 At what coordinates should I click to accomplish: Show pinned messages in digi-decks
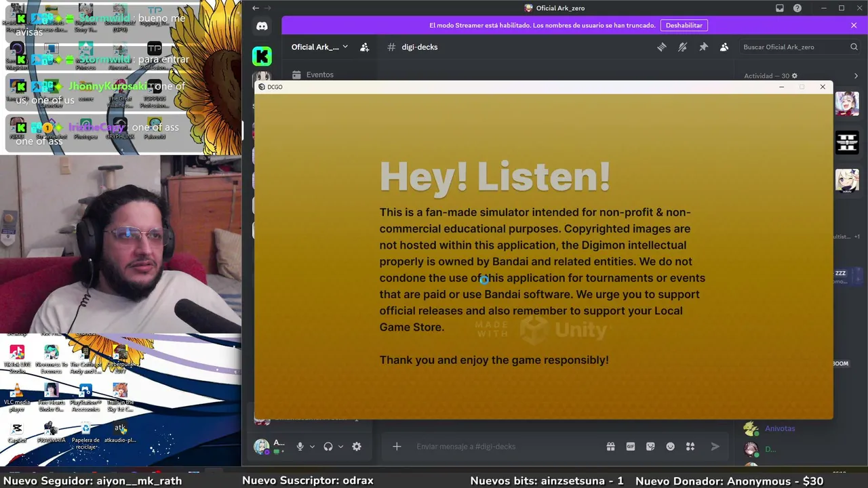(x=703, y=47)
